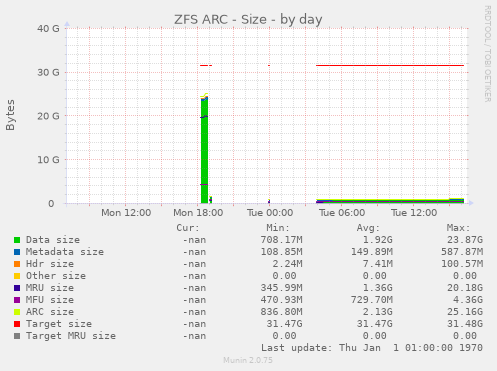This screenshot has height=371, width=497.
Task: Click the 'Target size' legend label
Action: 59,324
